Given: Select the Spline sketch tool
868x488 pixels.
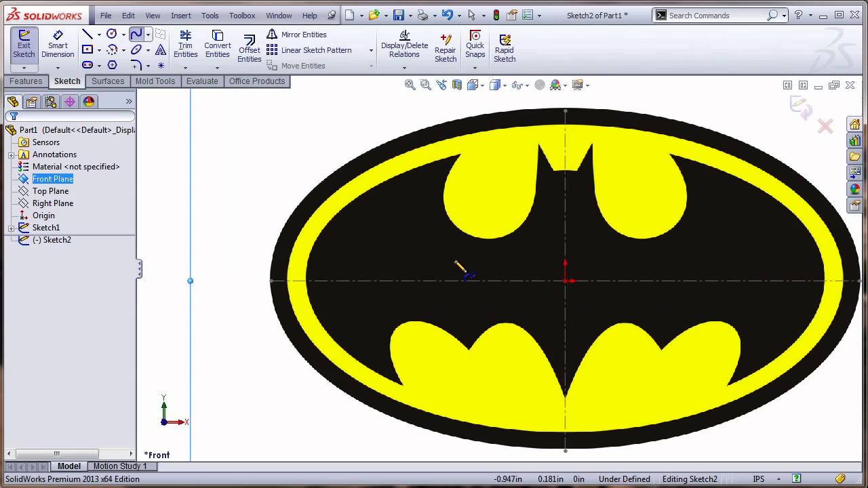Looking at the screenshot, I should tap(136, 34).
